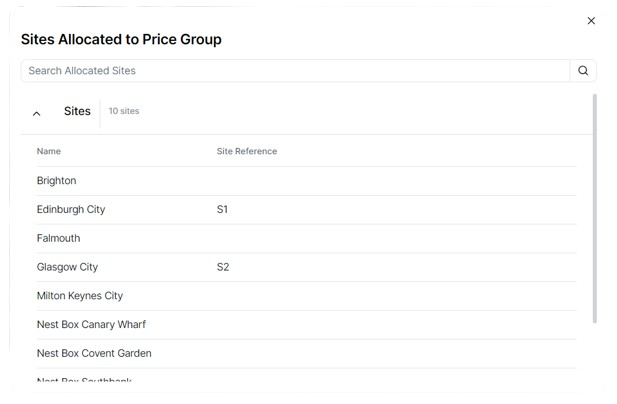Click the Sites Allocated to Price Group title
This screenshot has height=404, width=617.
121,40
